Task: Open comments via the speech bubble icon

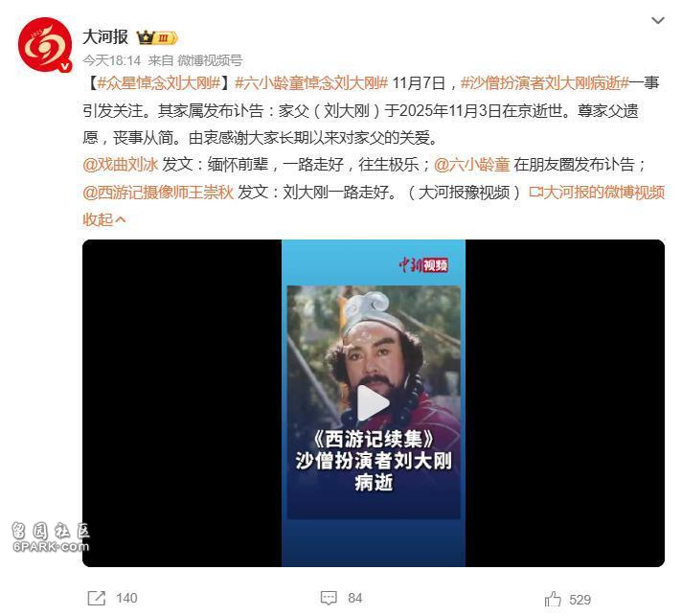Action: tap(329, 598)
